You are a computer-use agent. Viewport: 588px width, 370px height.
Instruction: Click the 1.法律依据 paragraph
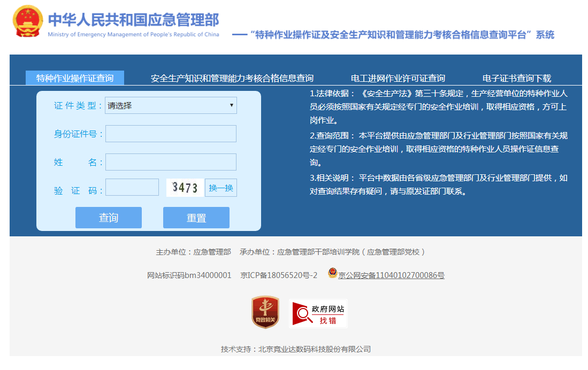coord(439,107)
